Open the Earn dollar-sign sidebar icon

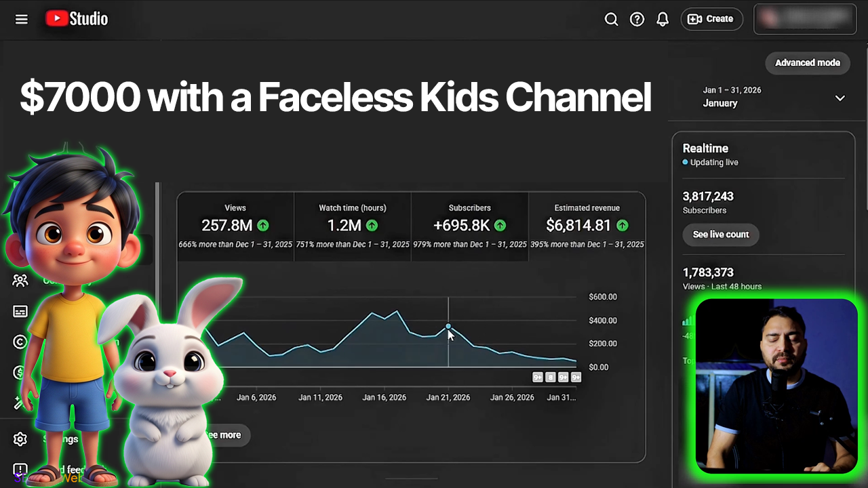coord(20,372)
